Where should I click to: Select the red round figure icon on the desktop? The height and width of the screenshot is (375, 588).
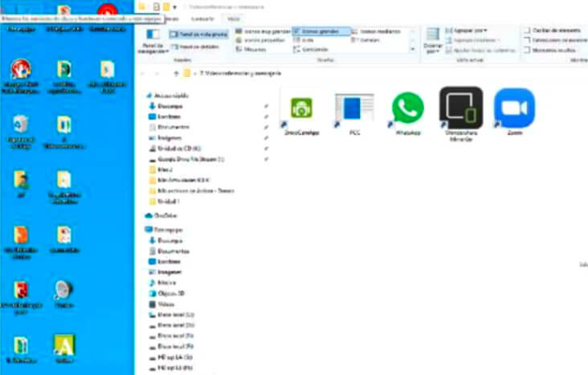[x=21, y=75]
